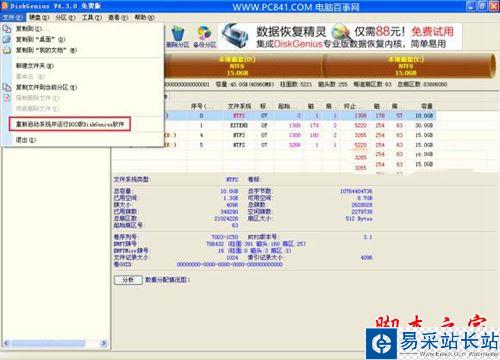Select partition row 0 with 10.0GB NTFS
The height and width of the screenshot is (360, 500).
pos(273,116)
